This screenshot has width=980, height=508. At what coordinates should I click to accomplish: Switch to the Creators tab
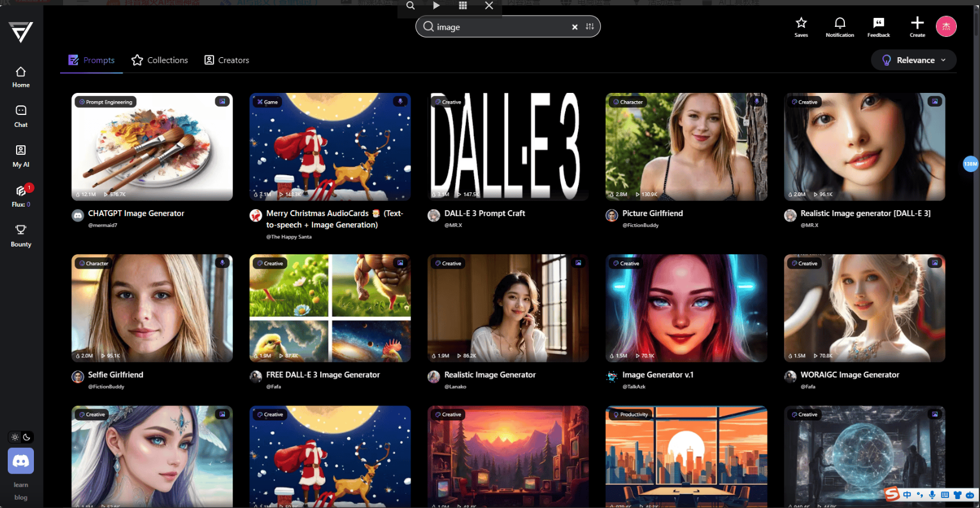point(227,60)
